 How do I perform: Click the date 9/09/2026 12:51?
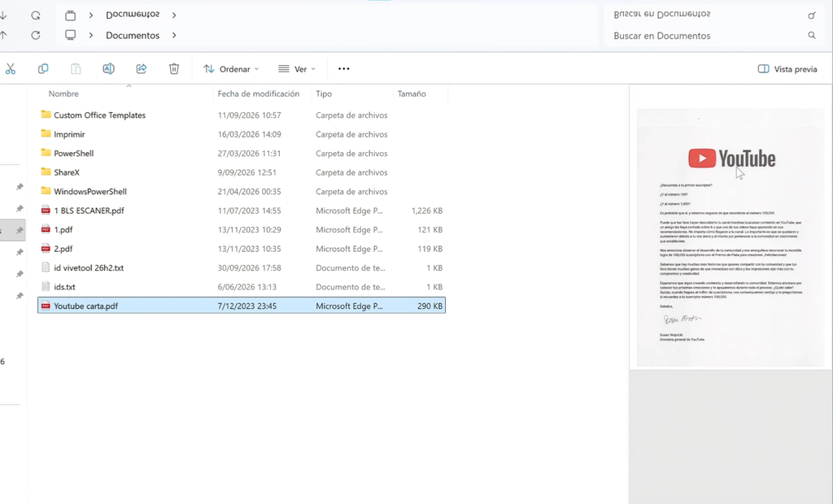coord(247,172)
